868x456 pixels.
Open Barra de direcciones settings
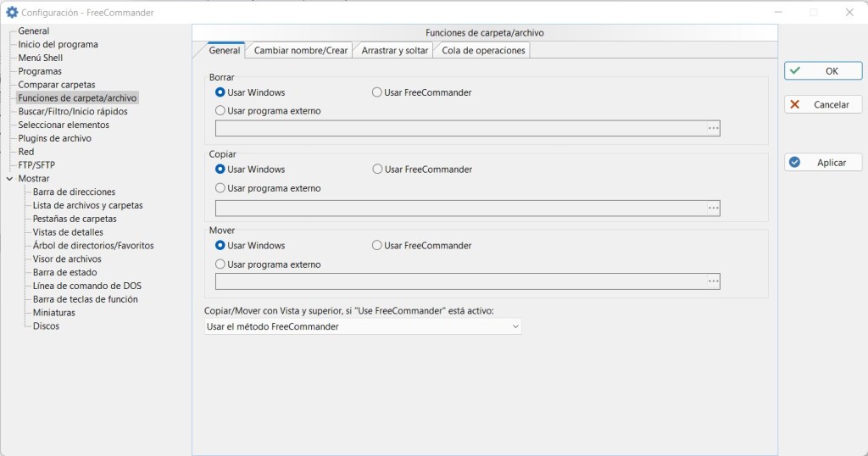click(x=74, y=192)
